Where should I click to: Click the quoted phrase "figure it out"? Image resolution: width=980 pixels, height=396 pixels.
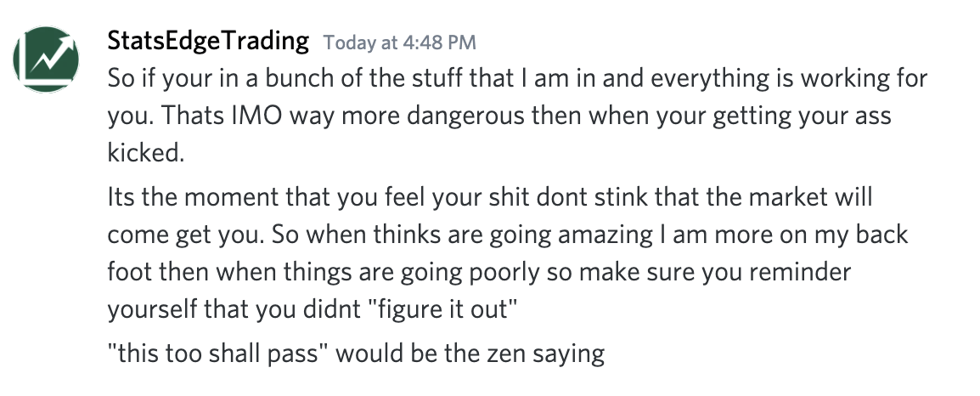[448, 309]
